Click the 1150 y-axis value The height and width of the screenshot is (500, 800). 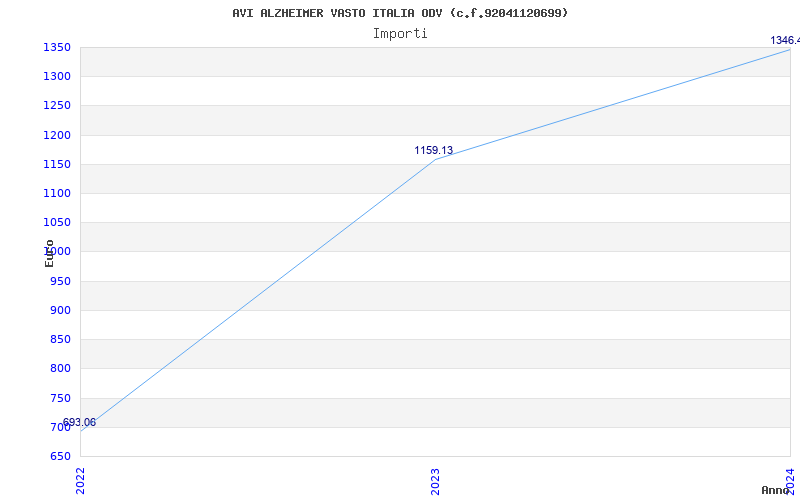pyautogui.click(x=57, y=164)
